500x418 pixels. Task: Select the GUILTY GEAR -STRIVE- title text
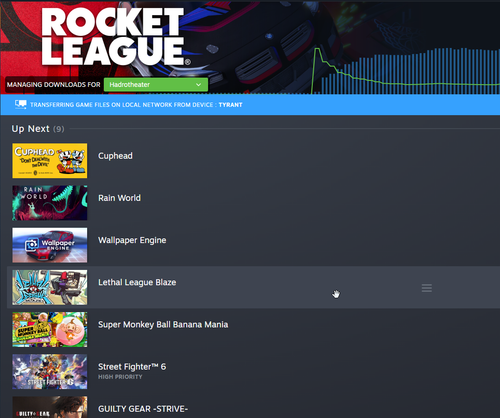(143, 409)
